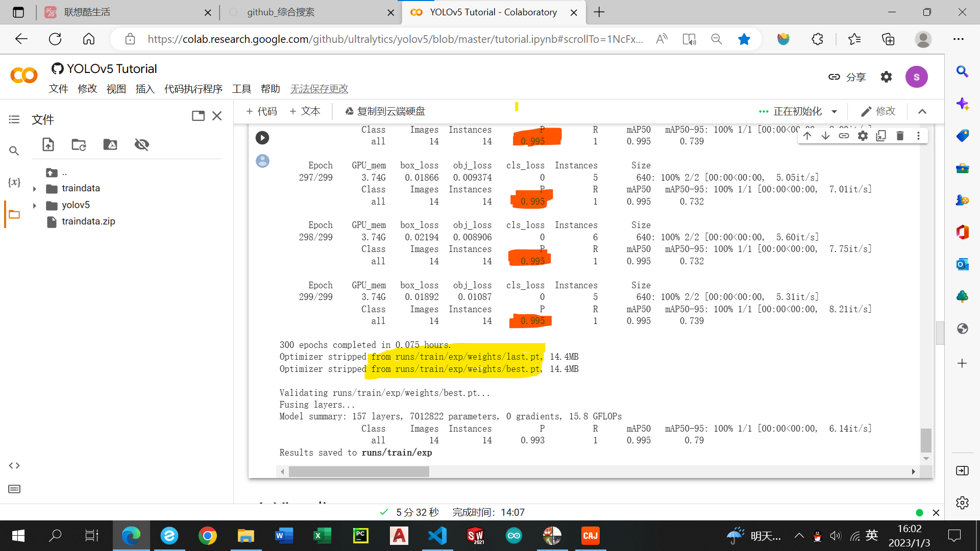This screenshot has height=551, width=980.
Task: Collapse header with chevron up
Action: [922, 111]
